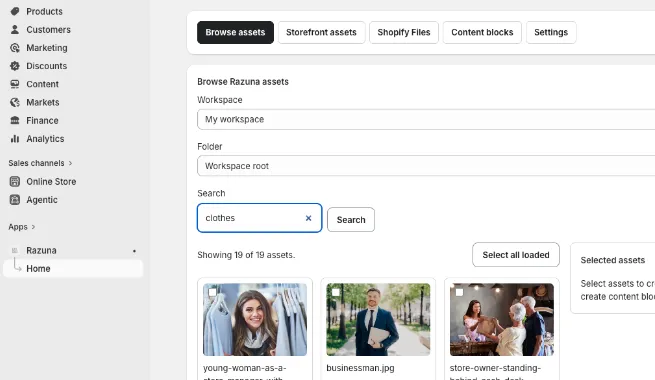Click the Agentic channel icon
This screenshot has width=655, height=380.
tap(15, 200)
